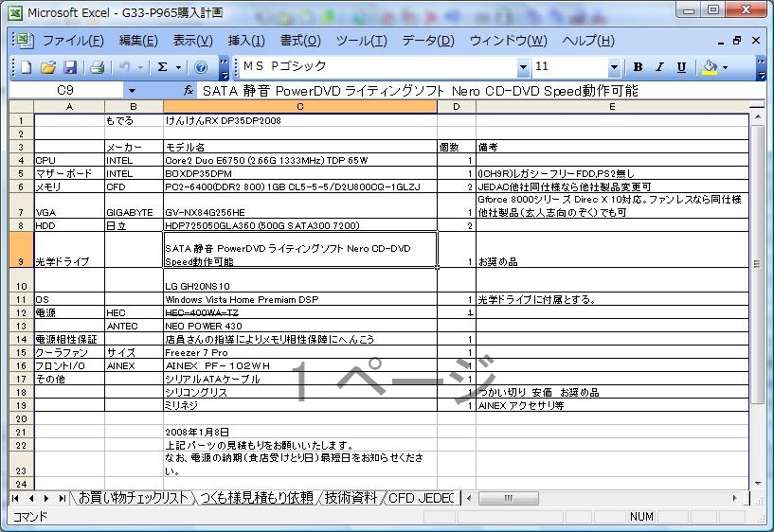Image resolution: width=774 pixels, height=532 pixels.
Task: Select cell with GV-NX84G256HE
Action: click(300, 205)
